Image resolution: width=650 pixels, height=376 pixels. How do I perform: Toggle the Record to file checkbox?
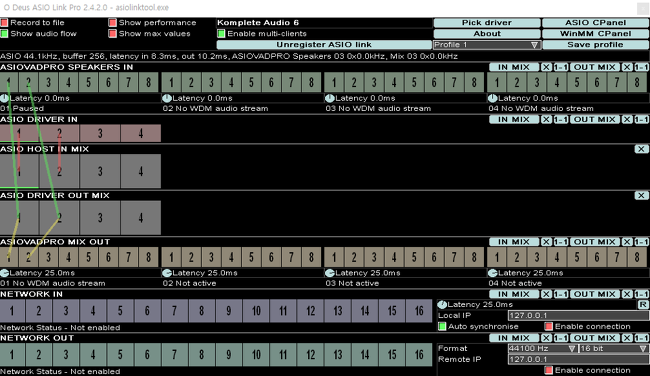[4, 22]
